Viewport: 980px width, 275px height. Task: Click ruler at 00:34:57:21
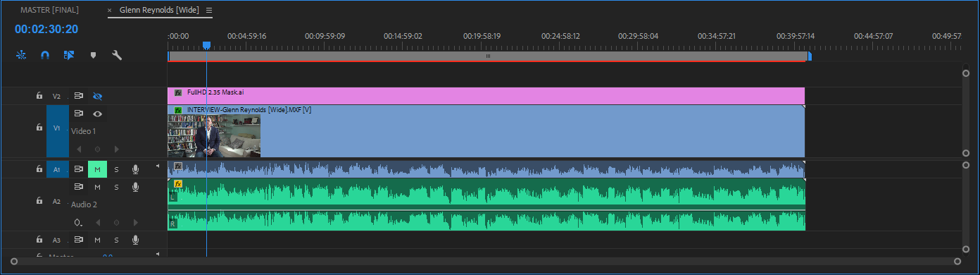716,35
